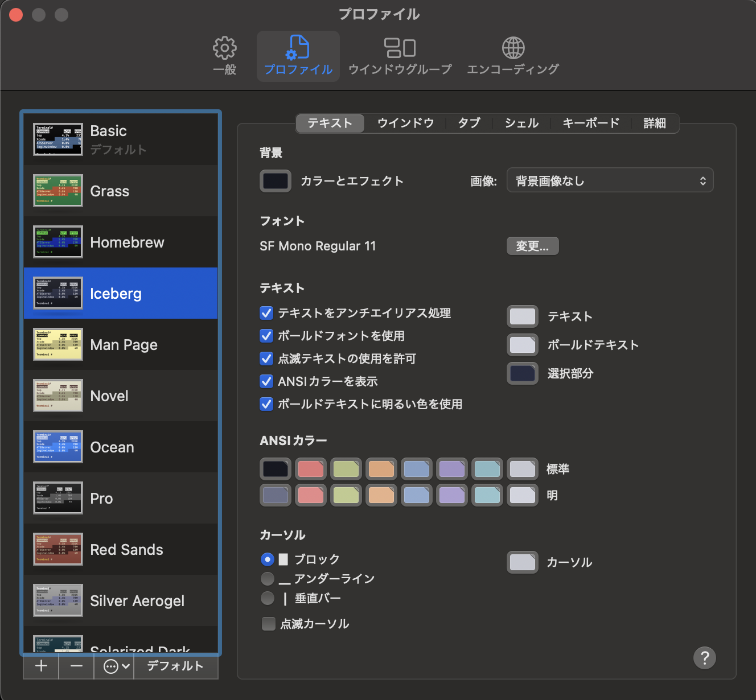The height and width of the screenshot is (700, 756).
Task: Toggle テキストをアンチエイリアス処理 checkbox
Action: coord(266,313)
